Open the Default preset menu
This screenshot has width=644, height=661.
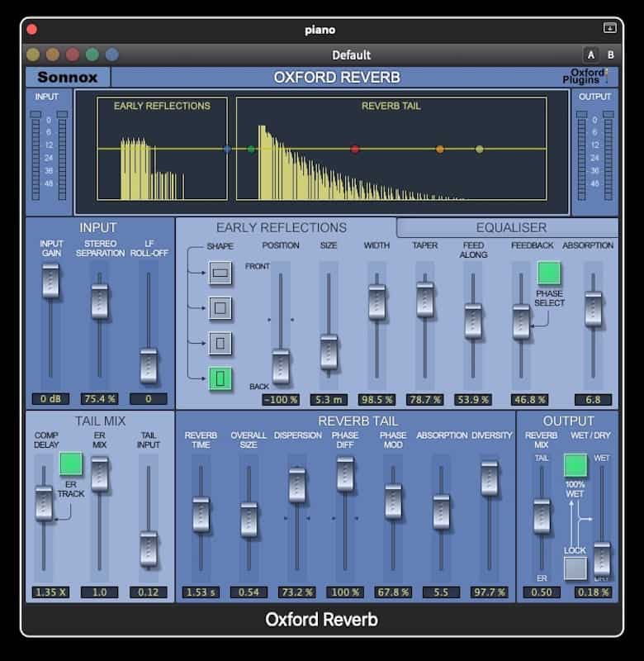click(351, 55)
